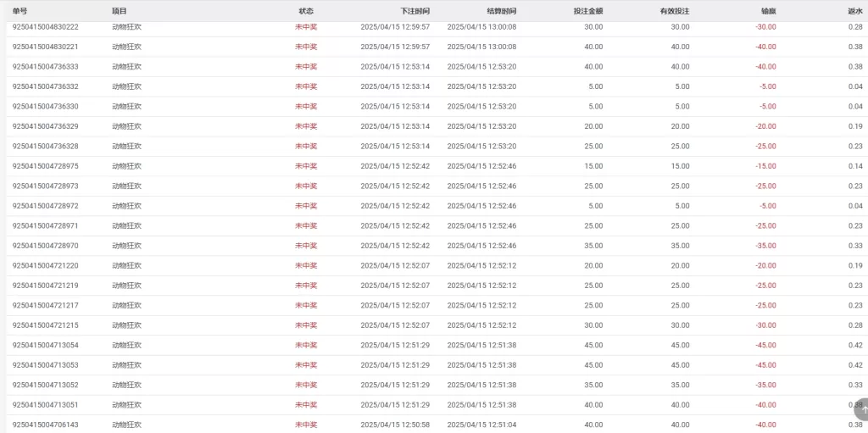Click the 输赢 column header

click(x=768, y=11)
